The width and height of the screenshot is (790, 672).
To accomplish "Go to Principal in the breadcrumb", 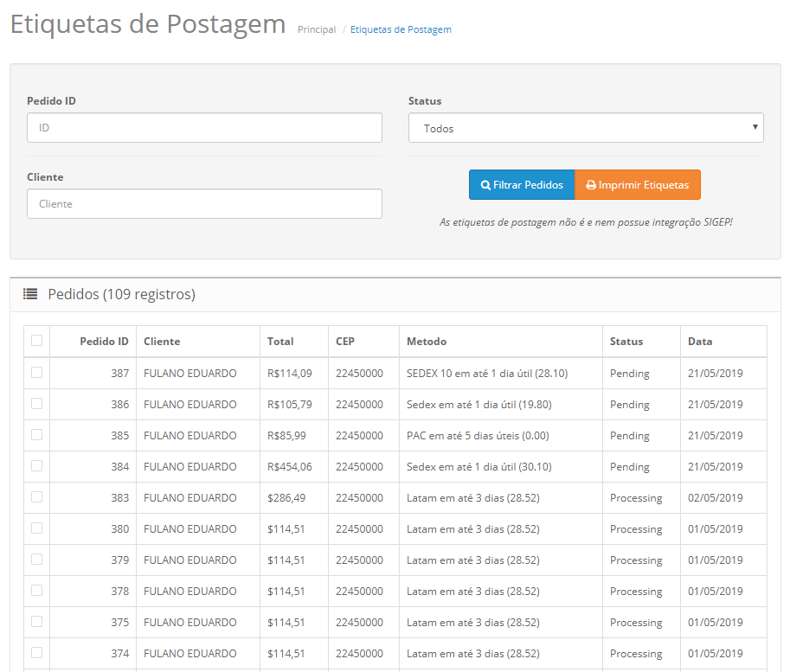I will [317, 29].
